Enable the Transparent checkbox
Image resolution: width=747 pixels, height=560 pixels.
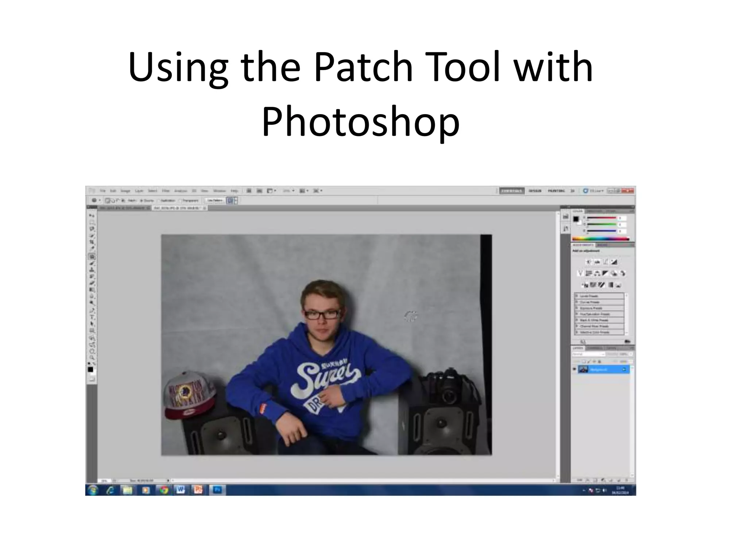click(x=180, y=201)
